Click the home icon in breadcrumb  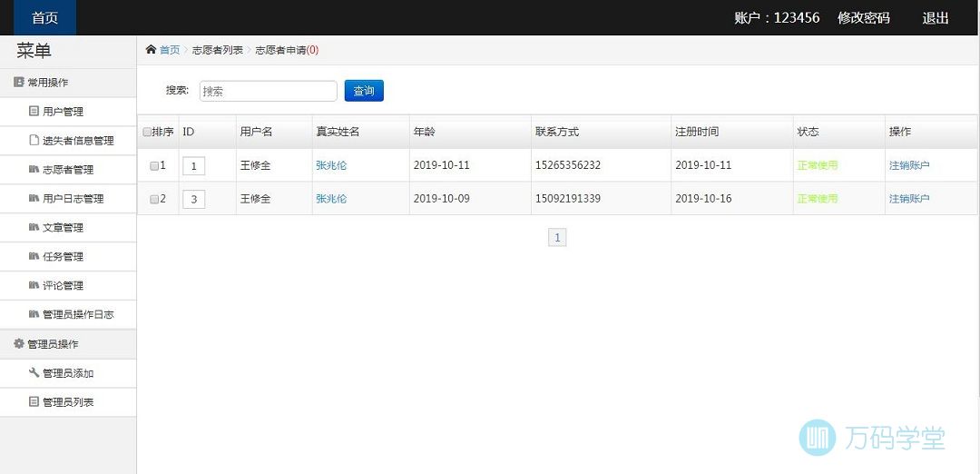pos(151,50)
